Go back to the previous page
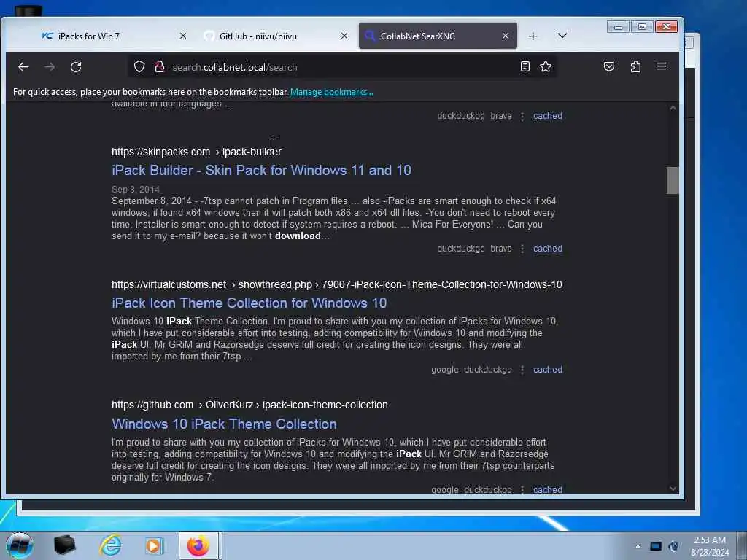The height and width of the screenshot is (560, 747). click(23, 67)
